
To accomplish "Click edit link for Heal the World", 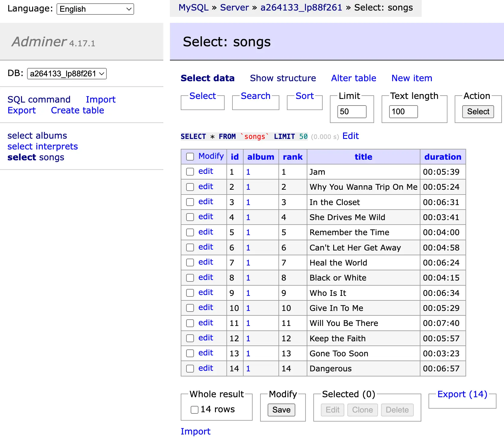I will [206, 262].
